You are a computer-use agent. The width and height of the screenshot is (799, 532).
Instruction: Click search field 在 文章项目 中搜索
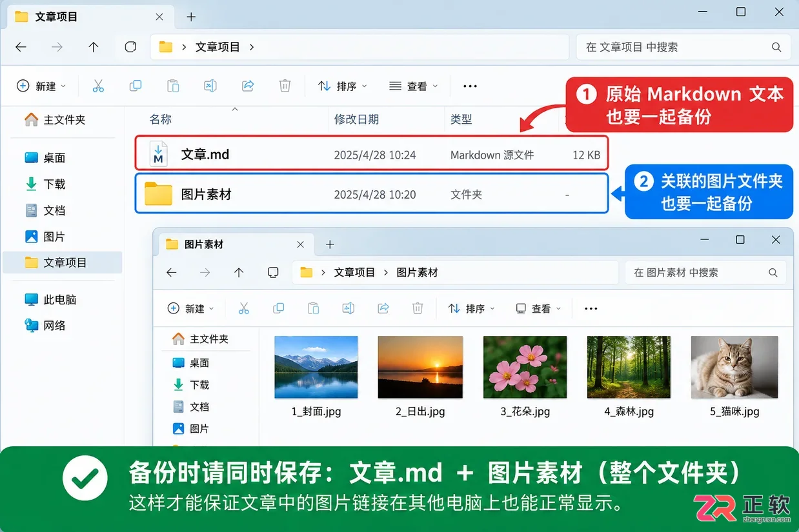[x=683, y=47]
